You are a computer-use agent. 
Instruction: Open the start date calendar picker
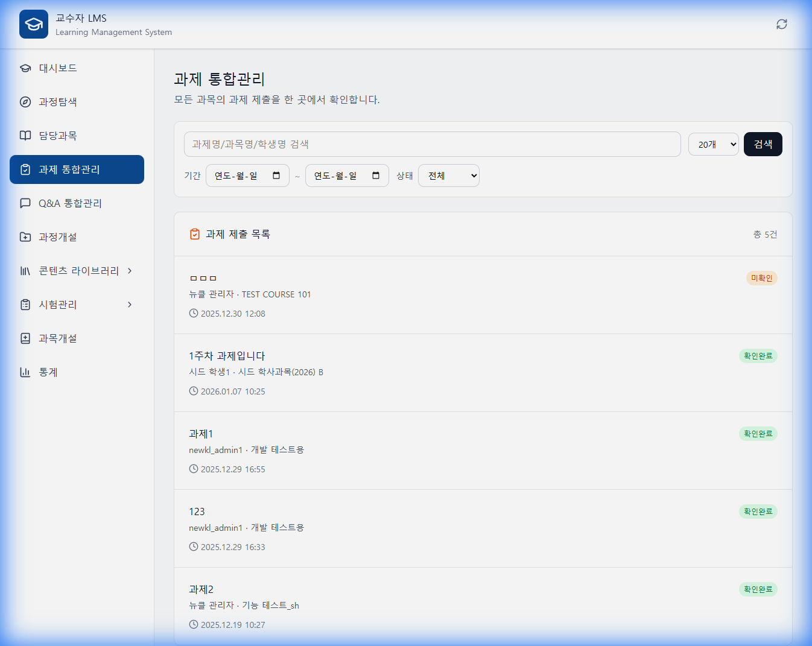pyautogui.click(x=276, y=176)
